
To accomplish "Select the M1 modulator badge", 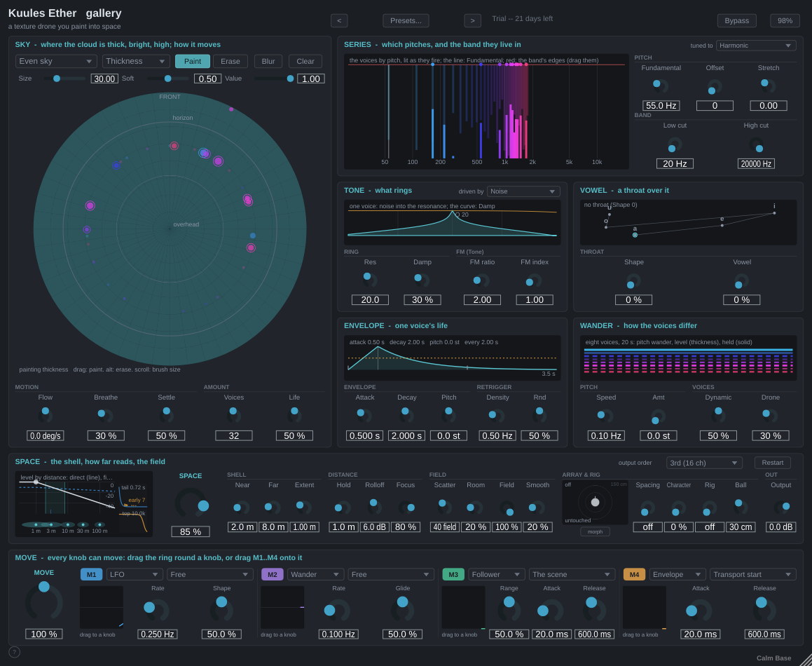I will (x=91, y=574).
